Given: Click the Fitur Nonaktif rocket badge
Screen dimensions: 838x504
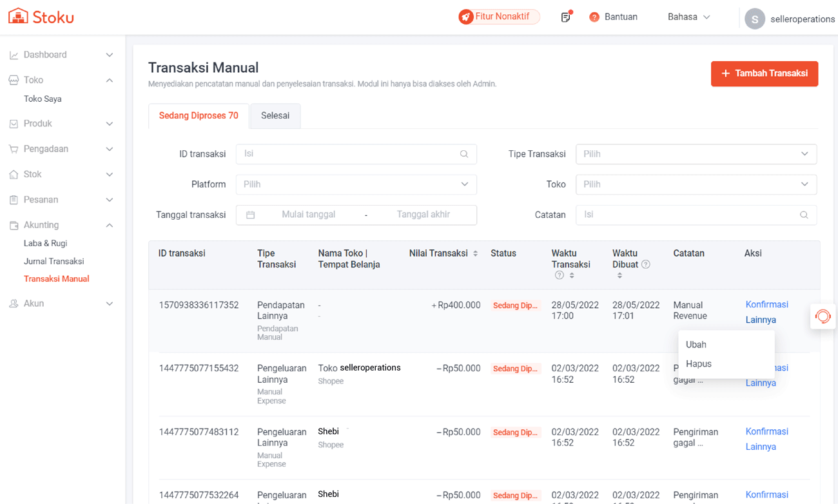Looking at the screenshot, I should (499, 17).
